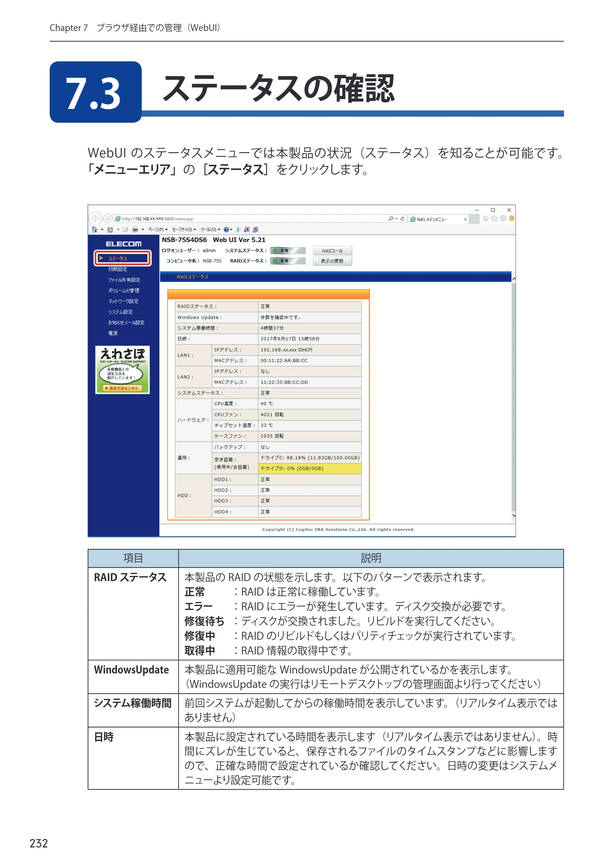
Task: Click the vertical scrollbar of the status pane
Action: pyautogui.click(x=514, y=397)
